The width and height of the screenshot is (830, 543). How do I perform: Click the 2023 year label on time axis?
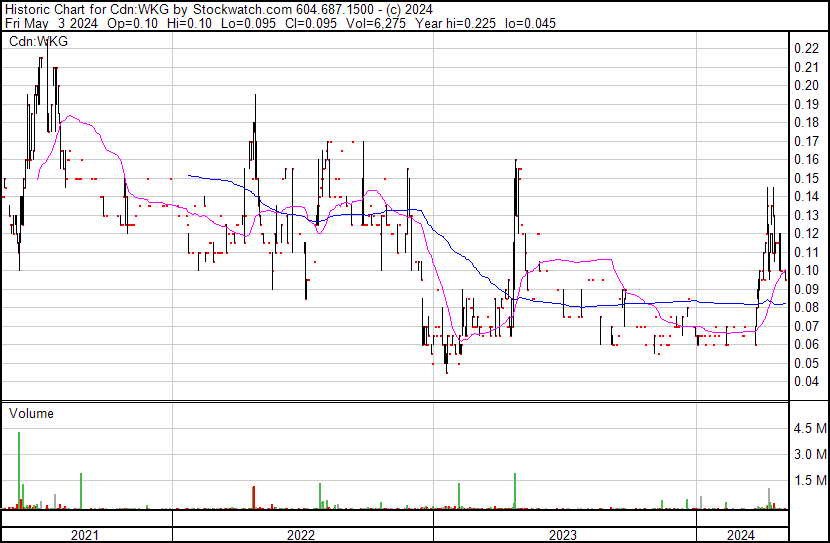562,535
